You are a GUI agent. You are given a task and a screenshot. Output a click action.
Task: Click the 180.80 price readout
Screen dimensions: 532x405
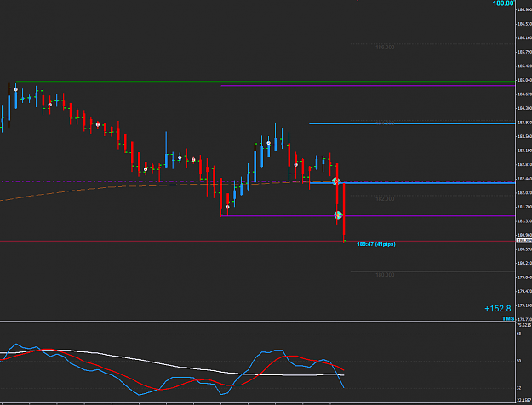[503, 3]
